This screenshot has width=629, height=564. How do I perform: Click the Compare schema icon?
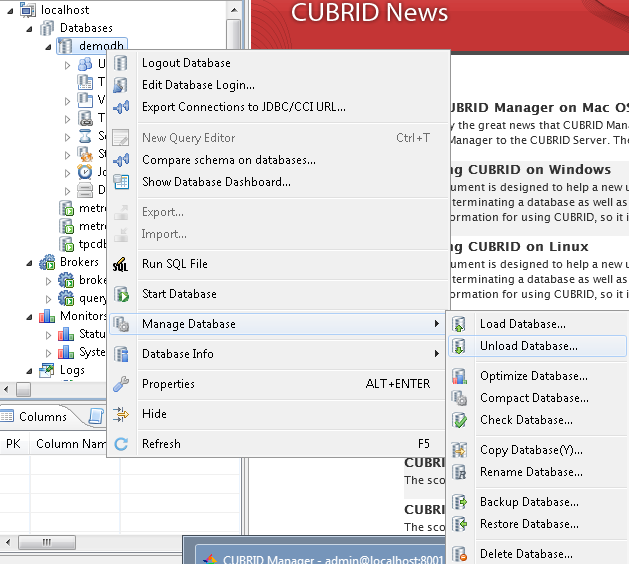pos(121,160)
